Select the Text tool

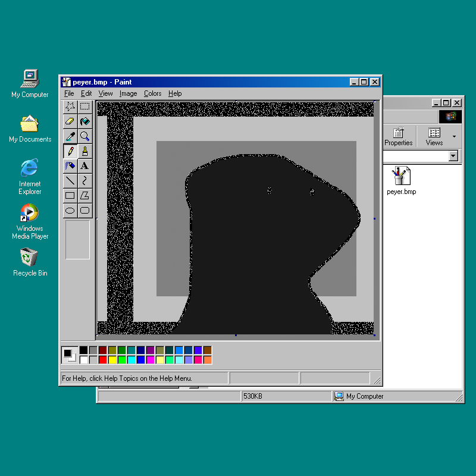point(85,166)
